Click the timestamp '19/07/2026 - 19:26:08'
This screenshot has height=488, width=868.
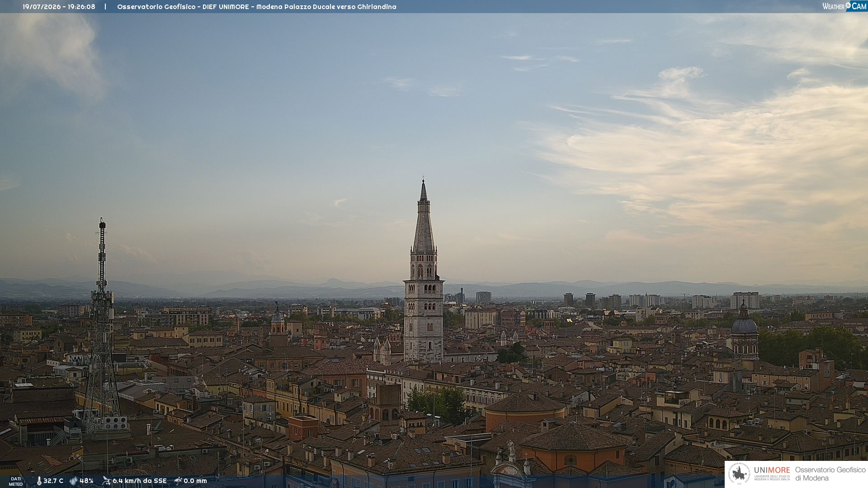59,7
